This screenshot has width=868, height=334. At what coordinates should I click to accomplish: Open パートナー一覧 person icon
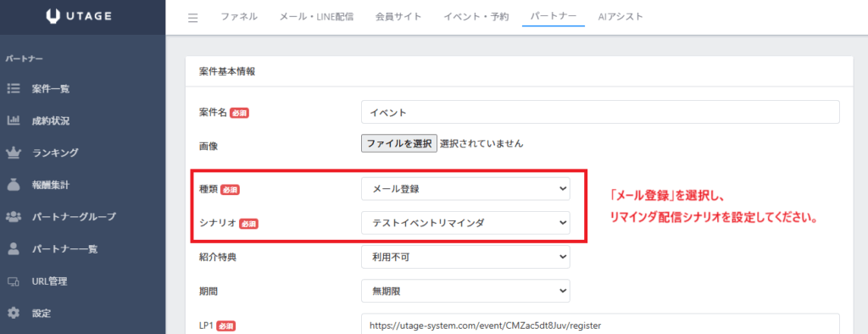click(14, 249)
